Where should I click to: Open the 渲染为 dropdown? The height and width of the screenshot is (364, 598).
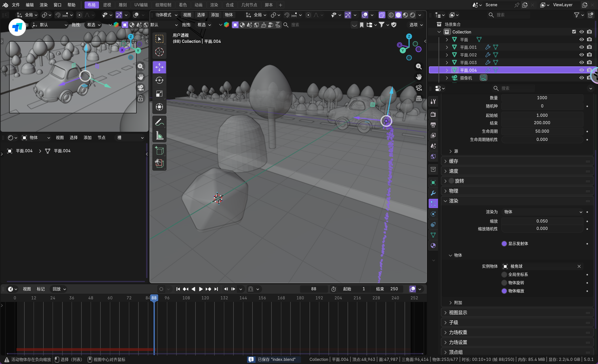(x=542, y=212)
